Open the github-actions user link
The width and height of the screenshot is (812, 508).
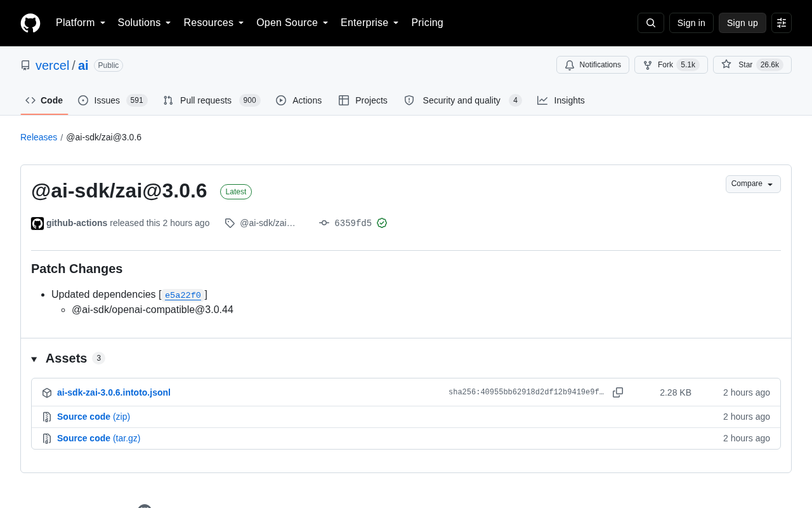77,223
